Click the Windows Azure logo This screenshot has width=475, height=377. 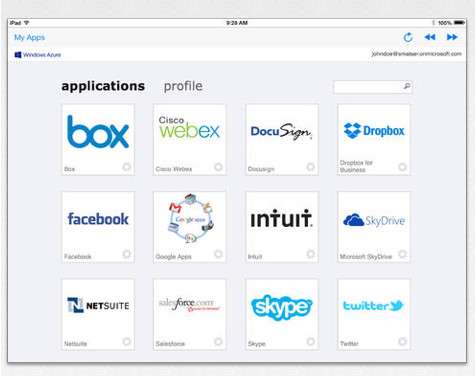pyautogui.click(x=38, y=55)
